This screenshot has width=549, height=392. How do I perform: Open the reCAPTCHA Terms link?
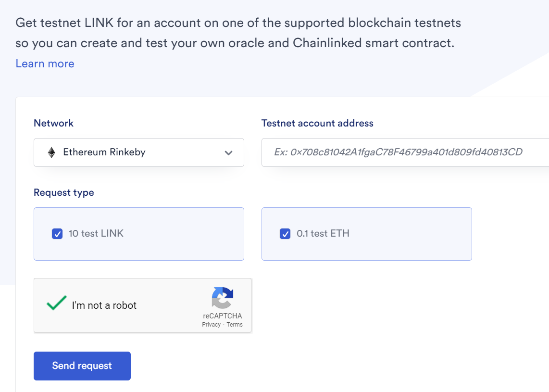pos(235,325)
